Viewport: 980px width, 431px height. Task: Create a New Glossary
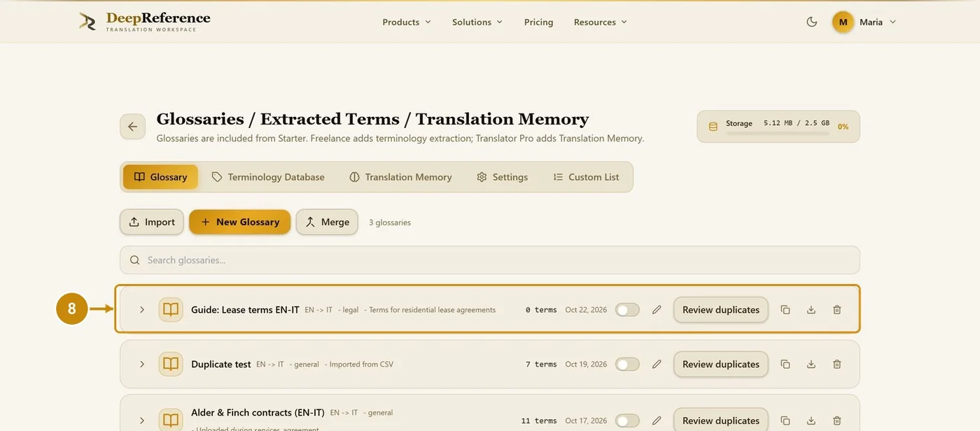(240, 222)
